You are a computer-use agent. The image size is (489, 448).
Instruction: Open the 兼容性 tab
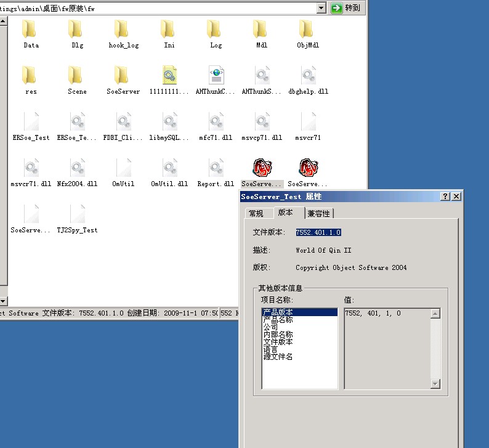319,214
